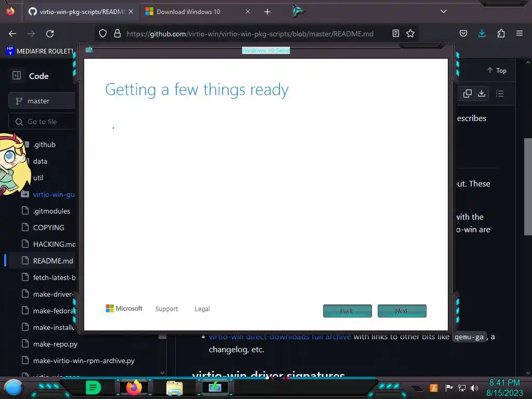Open the util folder in file tree
The height and width of the screenshot is (399, 532).
point(38,178)
